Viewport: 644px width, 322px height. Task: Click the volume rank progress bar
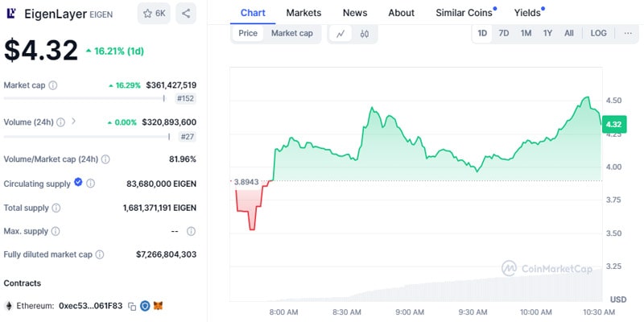coord(87,137)
